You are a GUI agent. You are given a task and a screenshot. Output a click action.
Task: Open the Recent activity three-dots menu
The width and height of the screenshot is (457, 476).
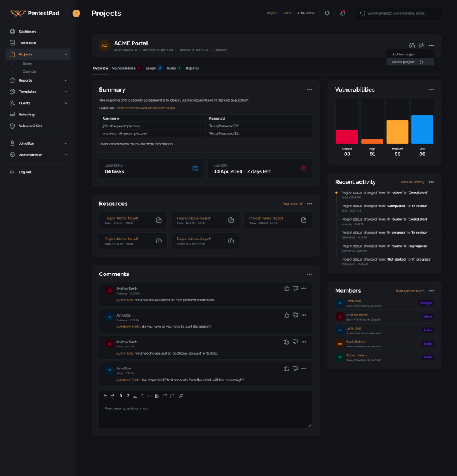[431, 182]
